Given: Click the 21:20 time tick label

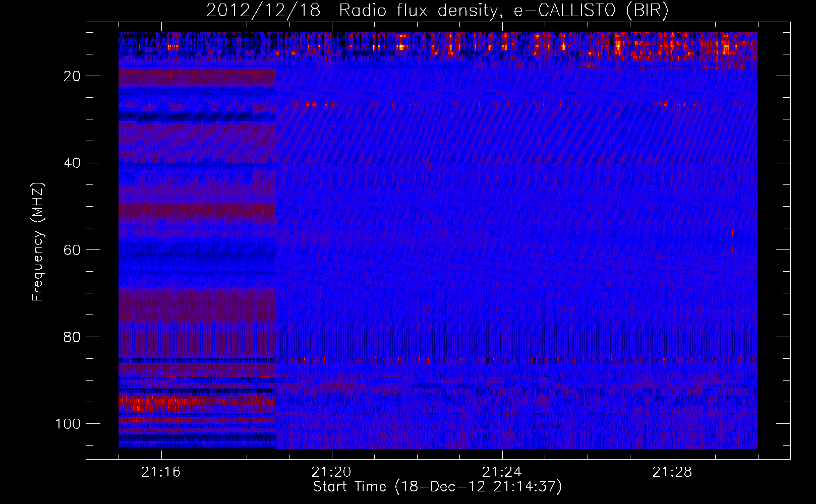Looking at the screenshot, I should (x=331, y=472).
